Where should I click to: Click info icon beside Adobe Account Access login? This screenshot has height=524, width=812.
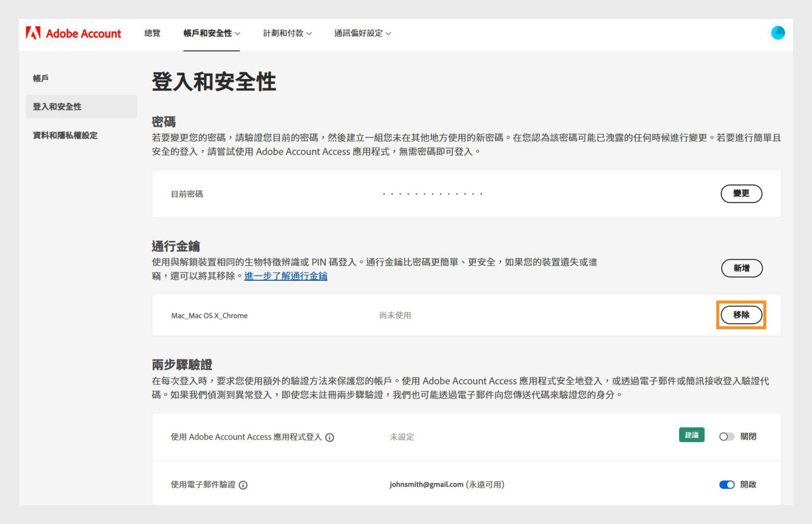click(x=330, y=437)
